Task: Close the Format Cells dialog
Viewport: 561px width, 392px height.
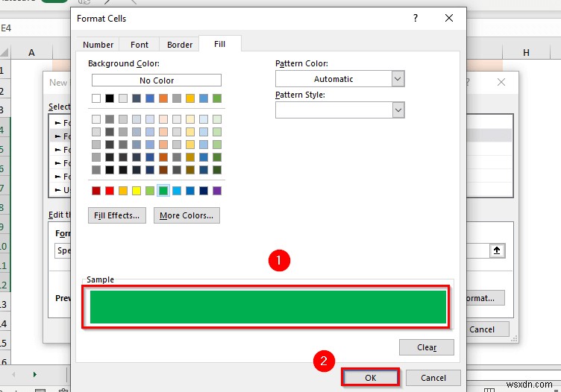Action: point(449,18)
